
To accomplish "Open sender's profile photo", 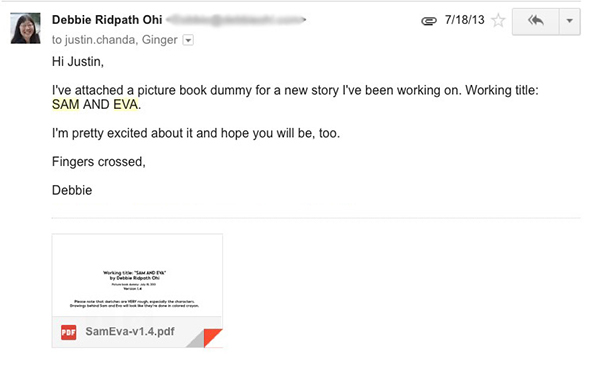I will click(x=26, y=28).
